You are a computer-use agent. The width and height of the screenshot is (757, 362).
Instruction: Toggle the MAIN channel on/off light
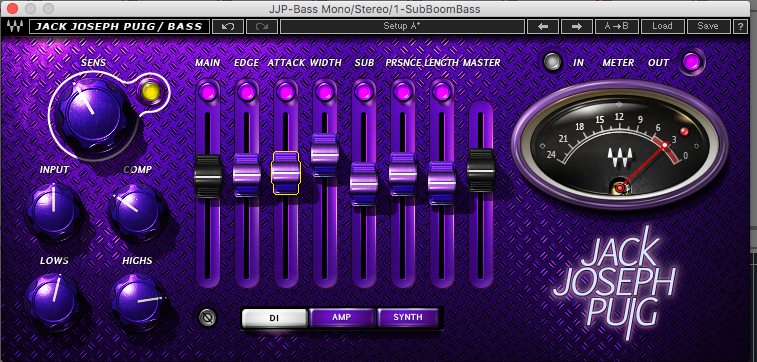click(208, 91)
